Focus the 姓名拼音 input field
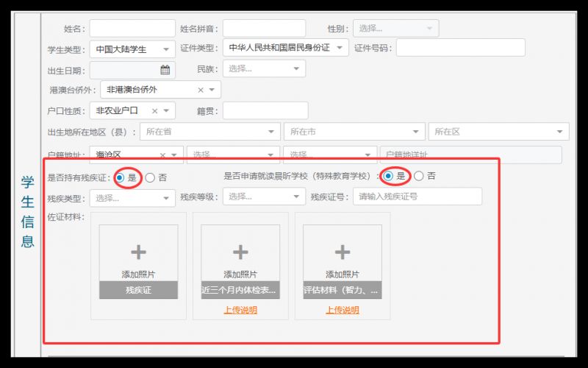Image resolution: width=588 pixels, height=368 pixels. (264, 28)
